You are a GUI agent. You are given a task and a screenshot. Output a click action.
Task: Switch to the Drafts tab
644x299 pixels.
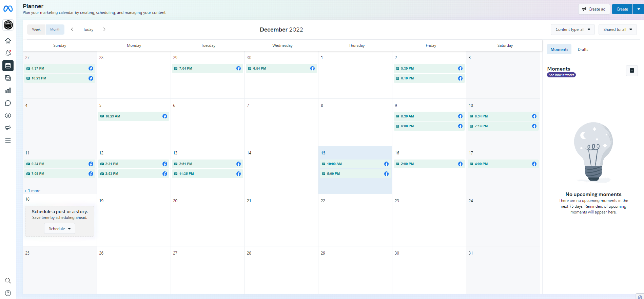pyautogui.click(x=583, y=50)
